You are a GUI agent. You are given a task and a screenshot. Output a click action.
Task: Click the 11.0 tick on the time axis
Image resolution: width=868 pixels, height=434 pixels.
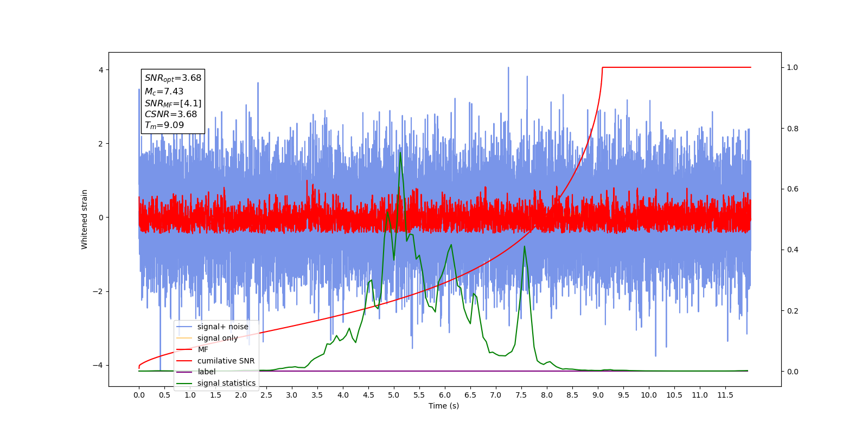pos(700,395)
